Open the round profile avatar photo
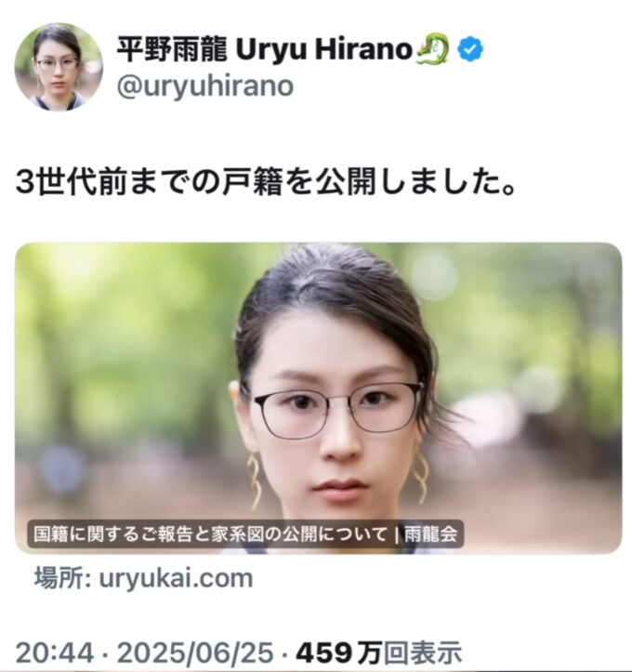Image resolution: width=632 pixels, height=672 pixels. [59, 67]
